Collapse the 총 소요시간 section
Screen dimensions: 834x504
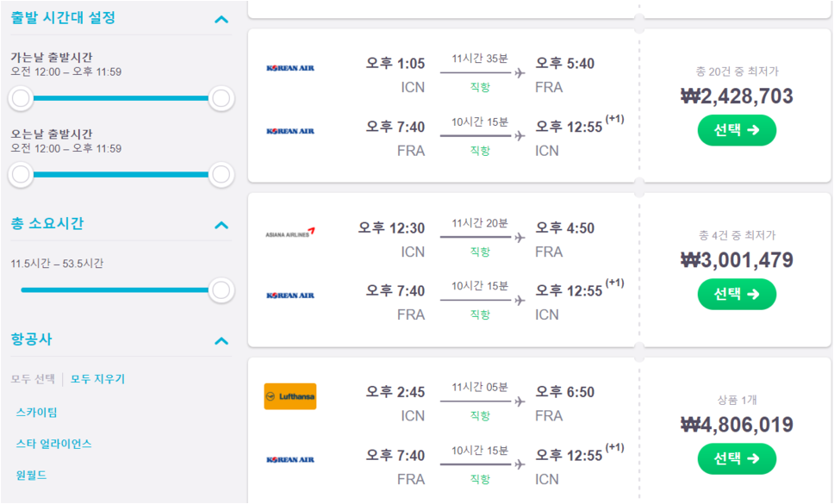(221, 226)
